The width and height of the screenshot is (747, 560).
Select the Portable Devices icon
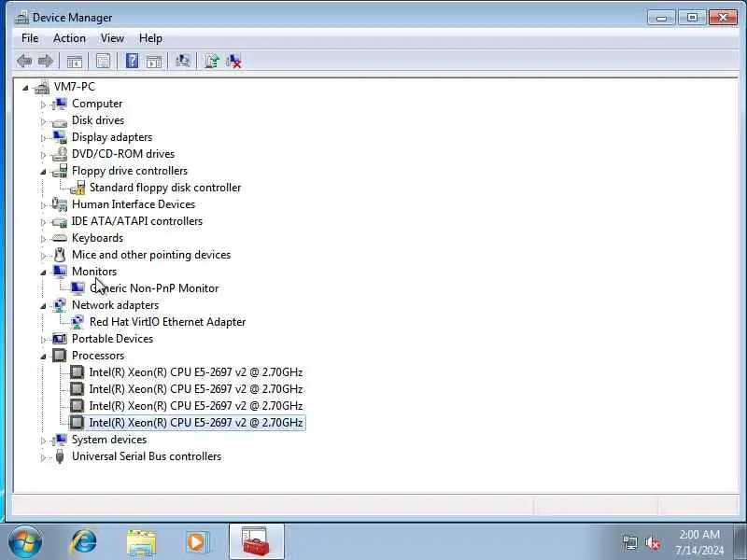(x=60, y=339)
